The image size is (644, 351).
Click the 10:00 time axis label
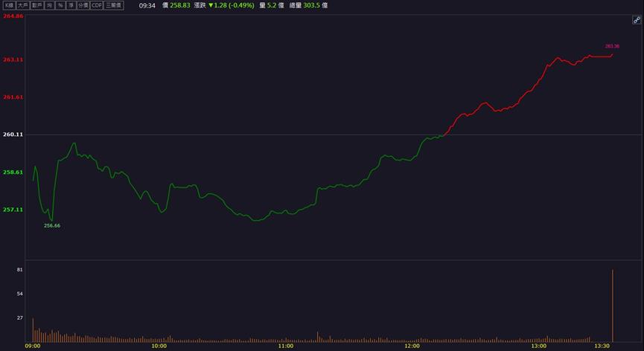(x=159, y=346)
